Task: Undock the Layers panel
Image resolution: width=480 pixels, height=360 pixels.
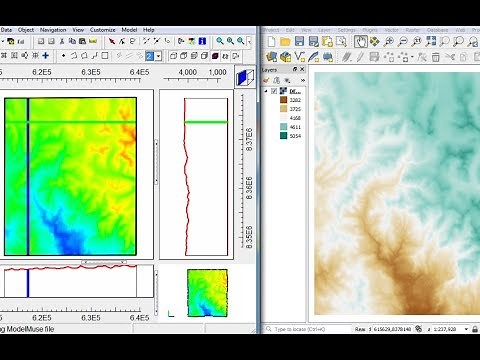Action: (295, 69)
